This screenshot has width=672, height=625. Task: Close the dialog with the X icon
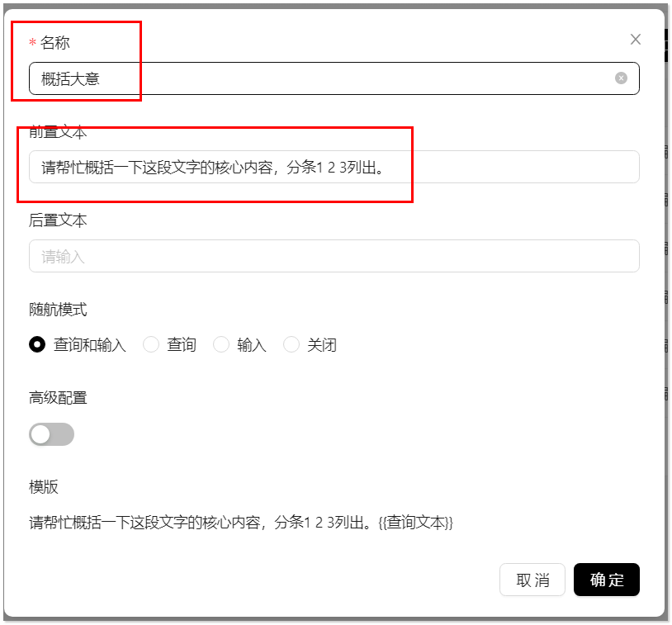pos(635,39)
